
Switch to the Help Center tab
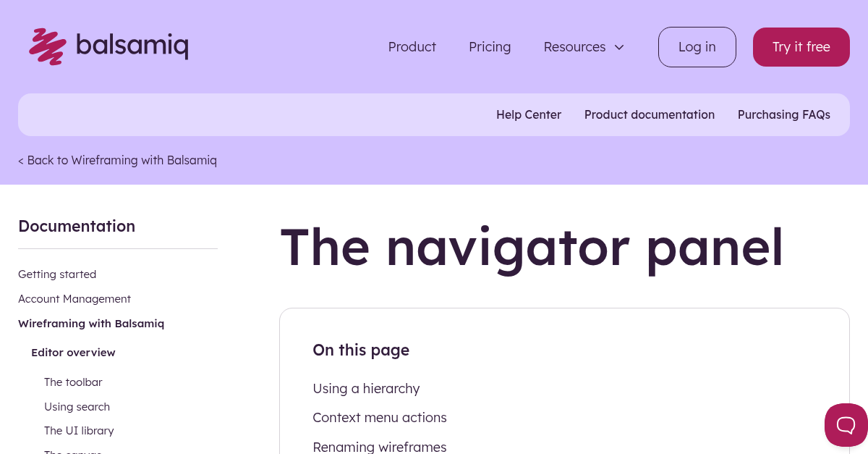pos(529,114)
